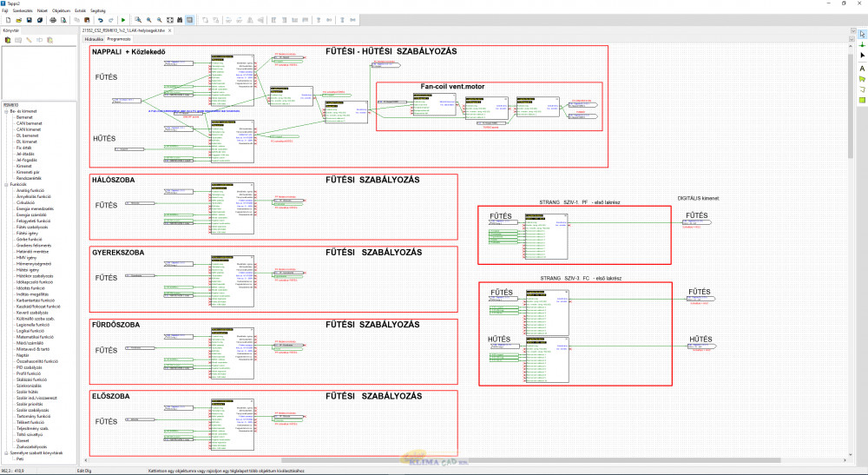Zoom out using the magnifier minus icon
This screenshot has height=475, width=868.
(x=159, y=20)
